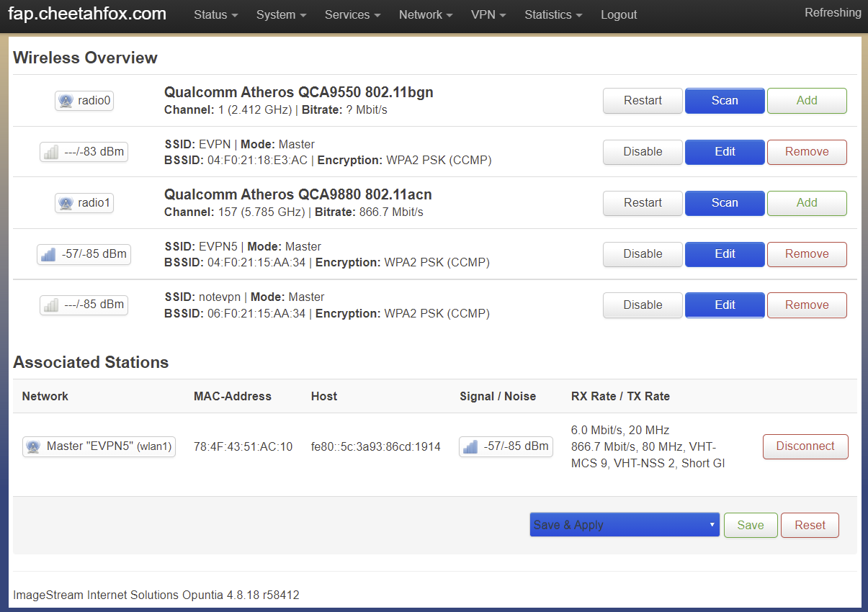Click Qualcomm Atheros QCA9880 802.11acn heading
The width and height of the screenshot is (868, 612).
298,194
